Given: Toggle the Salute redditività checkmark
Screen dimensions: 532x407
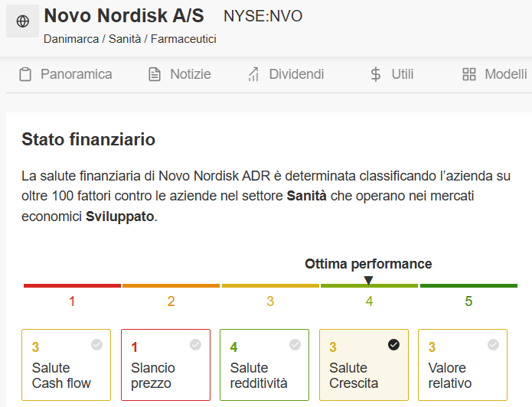Looking at the screenshot, I should tap(295, 344).
